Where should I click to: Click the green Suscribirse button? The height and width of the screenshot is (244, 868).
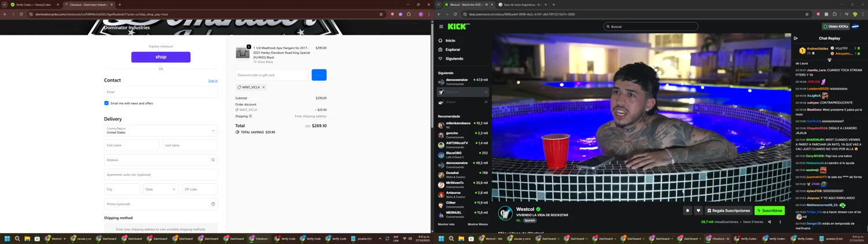point(770,211)
